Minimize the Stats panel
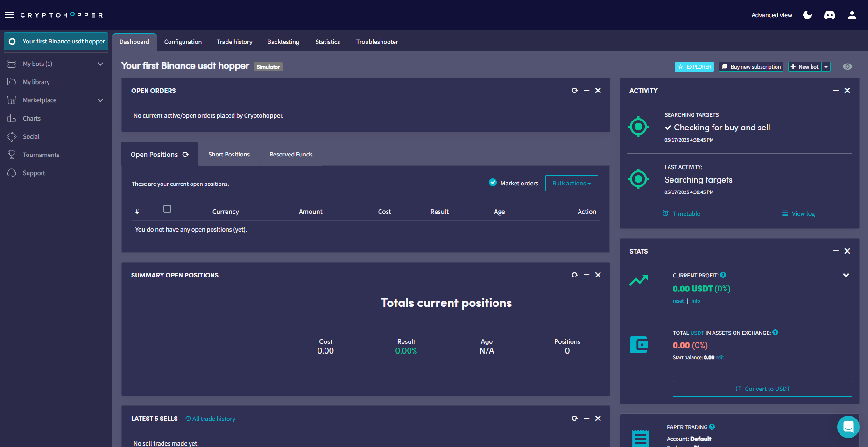 click(836, 251)
